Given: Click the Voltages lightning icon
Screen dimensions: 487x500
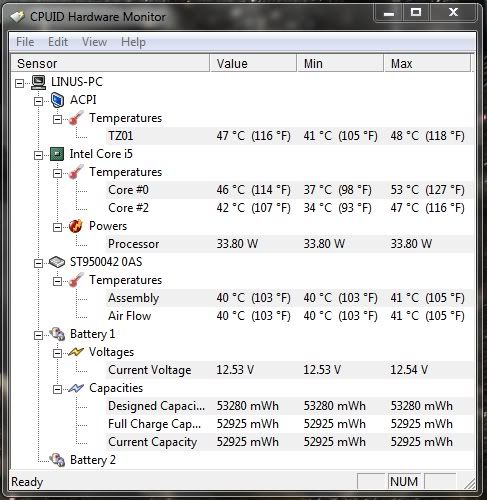Looking at the screenshot, I should click(76, 352).
